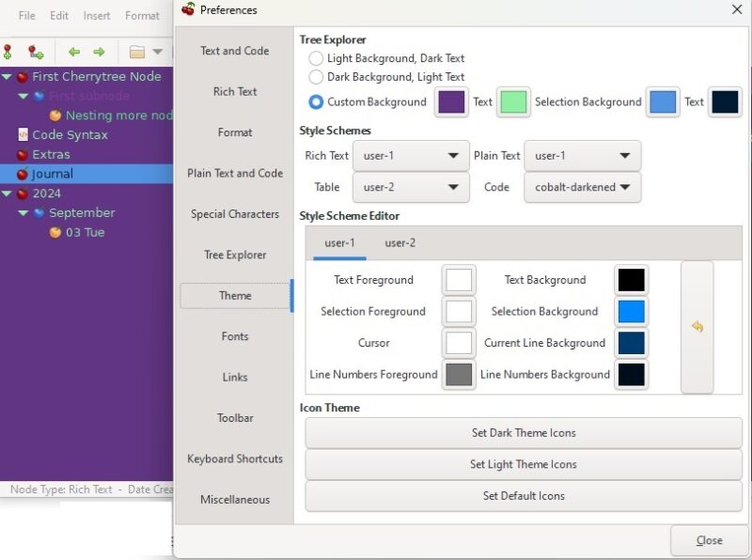Open the Fonts preferences section
752x560 pixels.
point(233,336)
